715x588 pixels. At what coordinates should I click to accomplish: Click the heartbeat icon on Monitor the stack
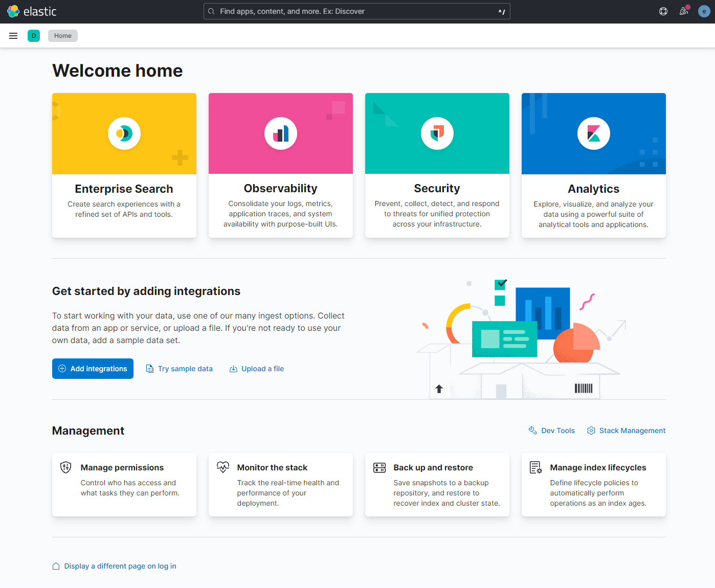(223, 467)
